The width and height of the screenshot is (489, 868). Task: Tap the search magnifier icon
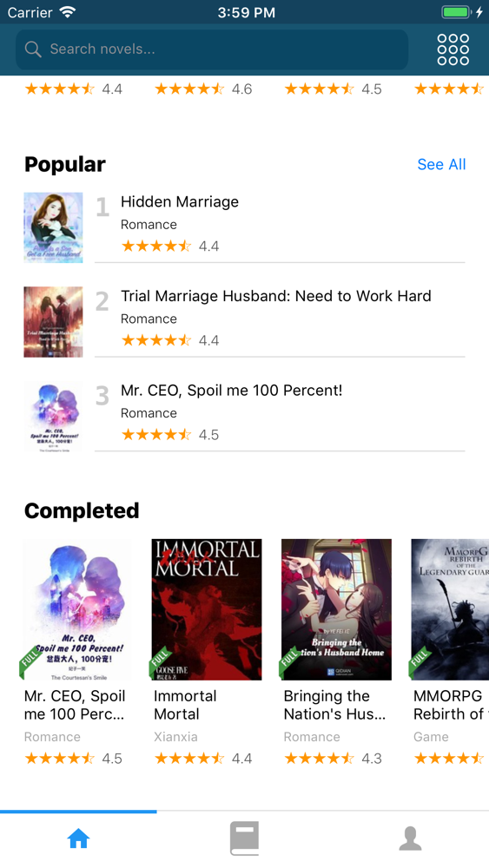point(33,49)
